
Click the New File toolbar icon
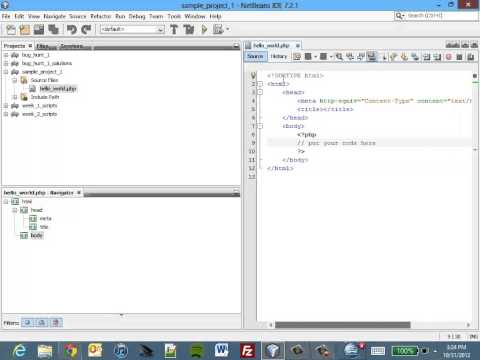point(11,29)
